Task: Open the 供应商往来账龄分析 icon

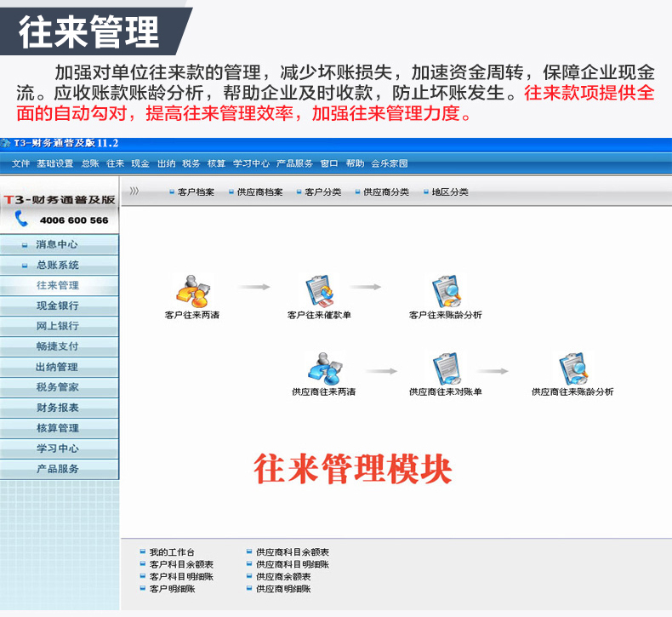Action: (573, 368)
